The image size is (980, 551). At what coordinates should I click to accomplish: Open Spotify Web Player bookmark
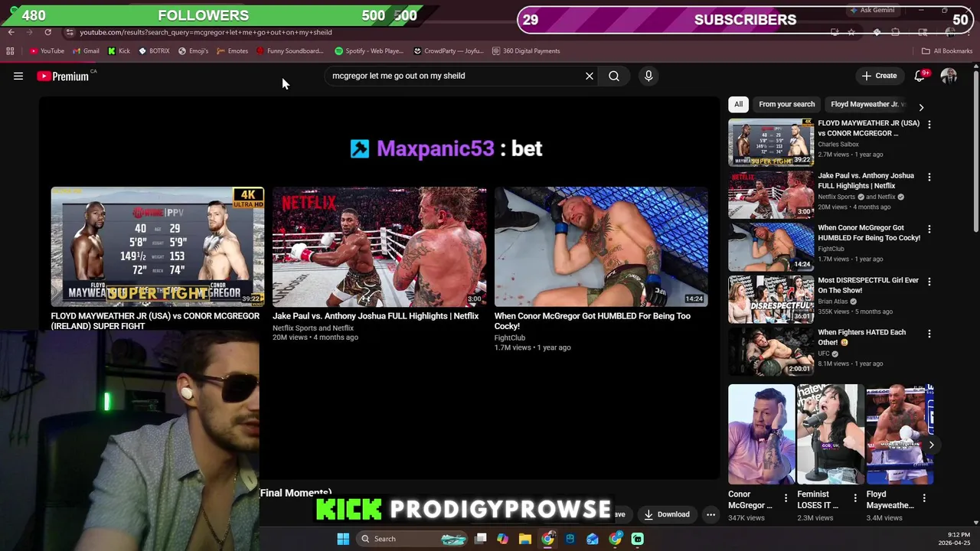coord(369,51)
